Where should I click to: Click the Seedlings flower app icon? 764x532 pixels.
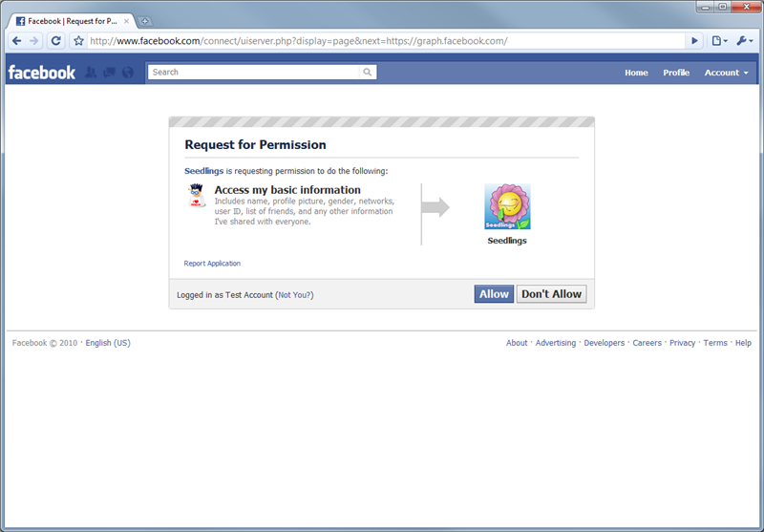(507, 206)
